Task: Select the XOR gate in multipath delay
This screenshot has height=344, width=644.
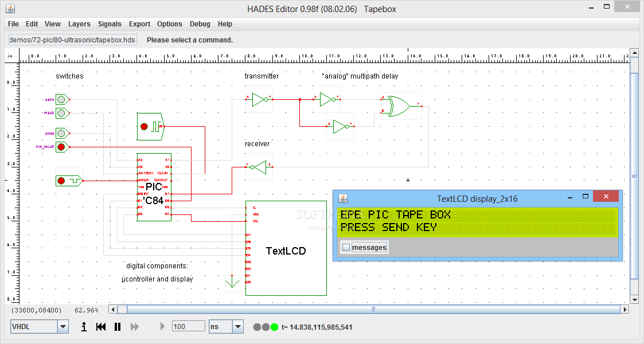Action: click(401, 106)
